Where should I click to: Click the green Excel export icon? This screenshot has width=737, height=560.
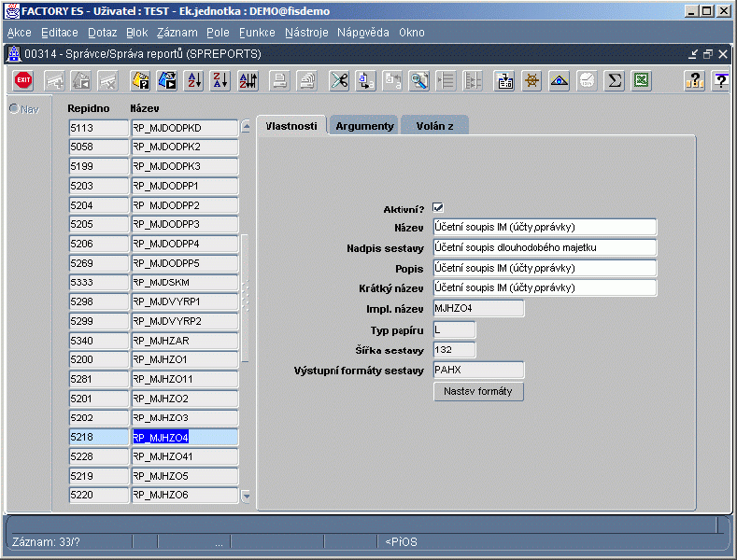(641, 81)
